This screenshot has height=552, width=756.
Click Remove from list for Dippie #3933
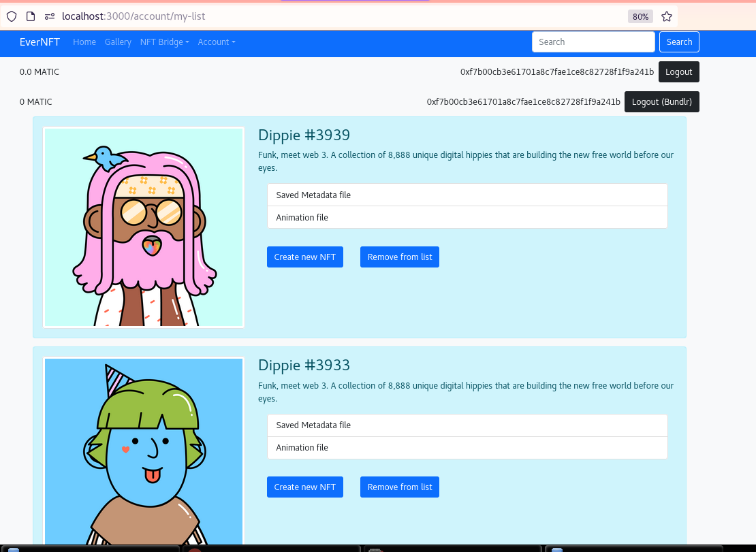tap(399, 487)
